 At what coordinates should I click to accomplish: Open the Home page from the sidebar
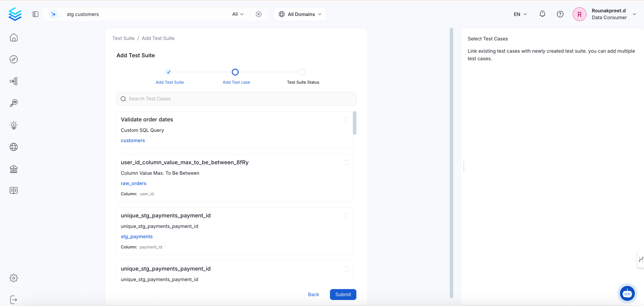coord(14,37)
